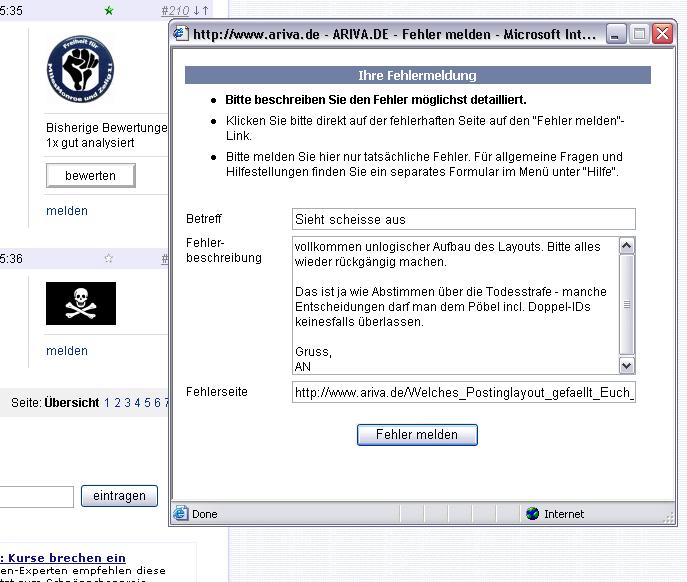
Task: Click melden link under the fist avatar post
Action: tap(67, 211)
